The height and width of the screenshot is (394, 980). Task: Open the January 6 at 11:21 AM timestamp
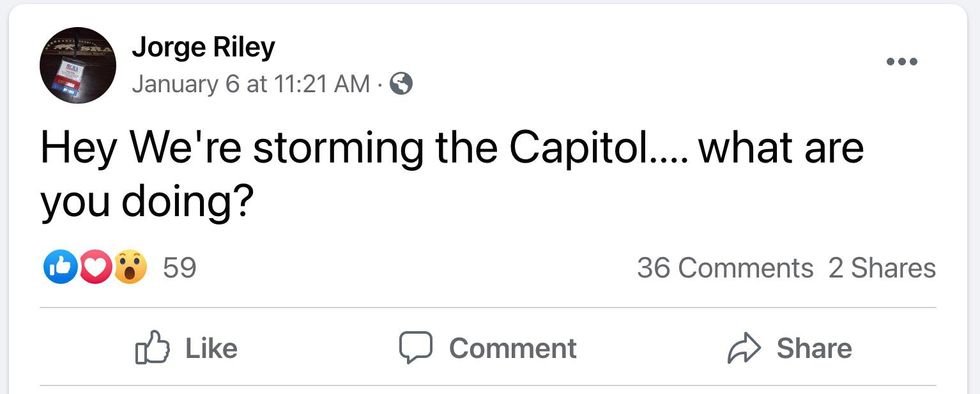251,84
